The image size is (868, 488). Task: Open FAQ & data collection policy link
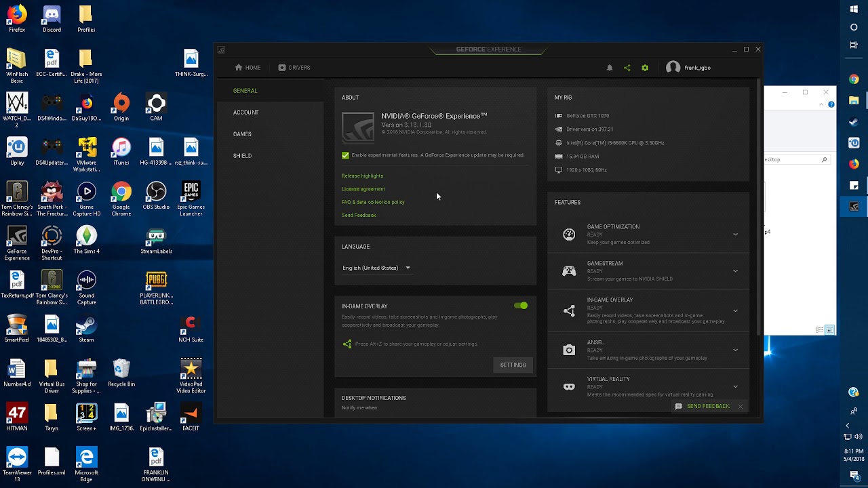click(373, 202)
